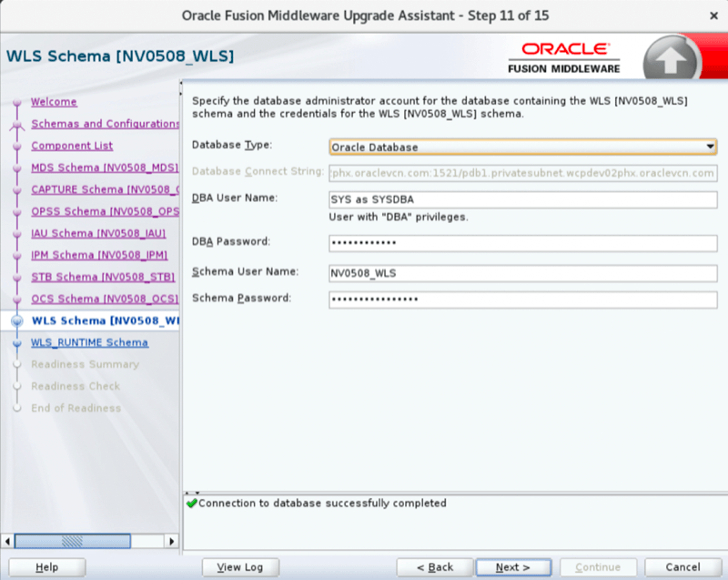Screen dimensions: 728x580
Task: Open the WLS_RUNTIME Schema step
Action: click(89, 342)
